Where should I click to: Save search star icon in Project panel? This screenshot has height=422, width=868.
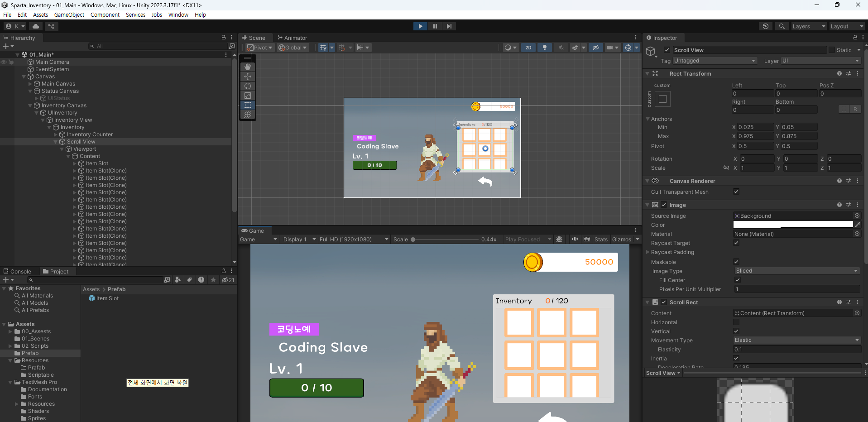pos(213,280)
